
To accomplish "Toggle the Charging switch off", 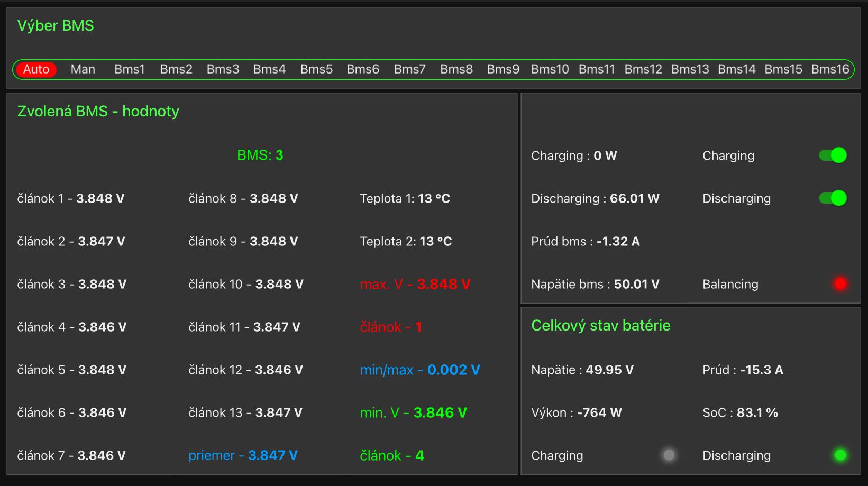I will [833, 155].
